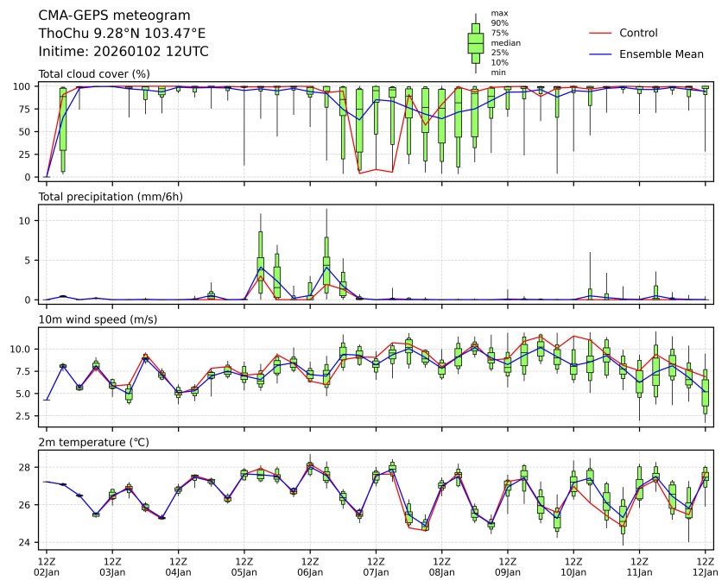728x587 pixels.
Task: Click the Initime 20260102 12UTC text
Action: coord(123,52)
